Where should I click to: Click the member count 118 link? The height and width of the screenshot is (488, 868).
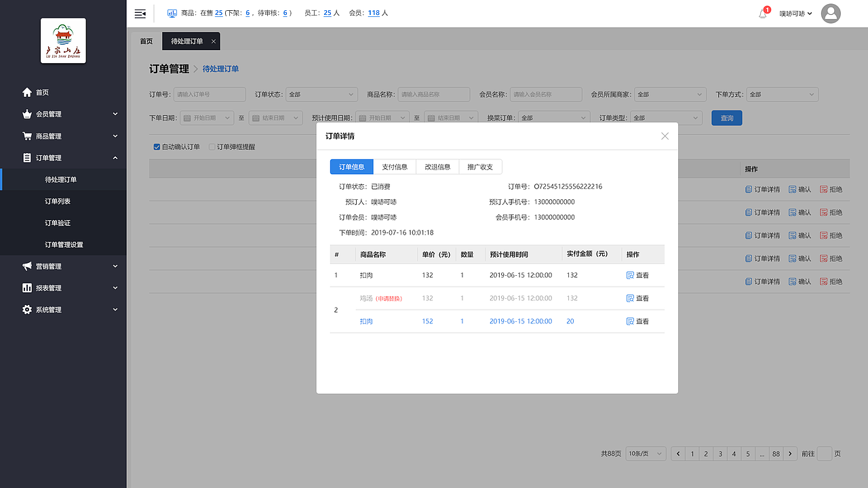[374, 13]
